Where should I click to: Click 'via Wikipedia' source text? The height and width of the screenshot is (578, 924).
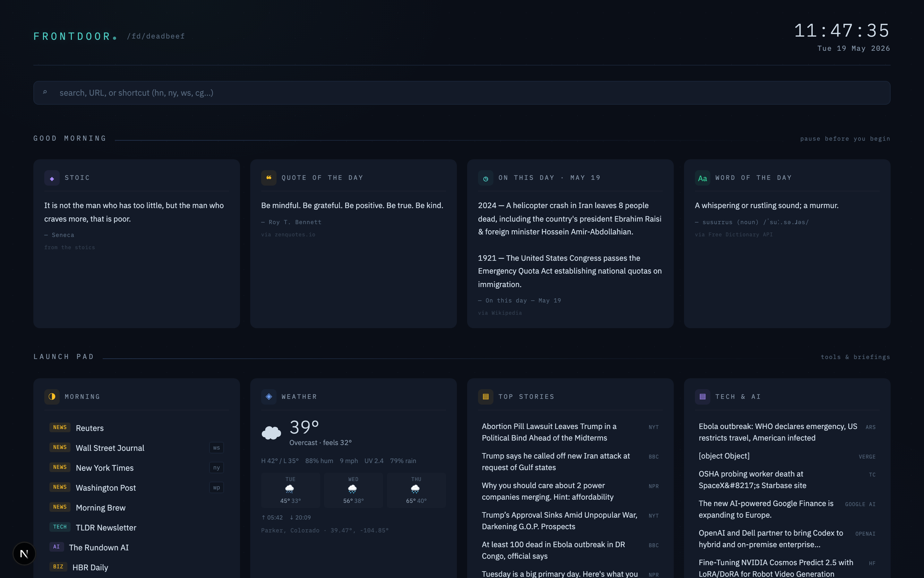500,313
